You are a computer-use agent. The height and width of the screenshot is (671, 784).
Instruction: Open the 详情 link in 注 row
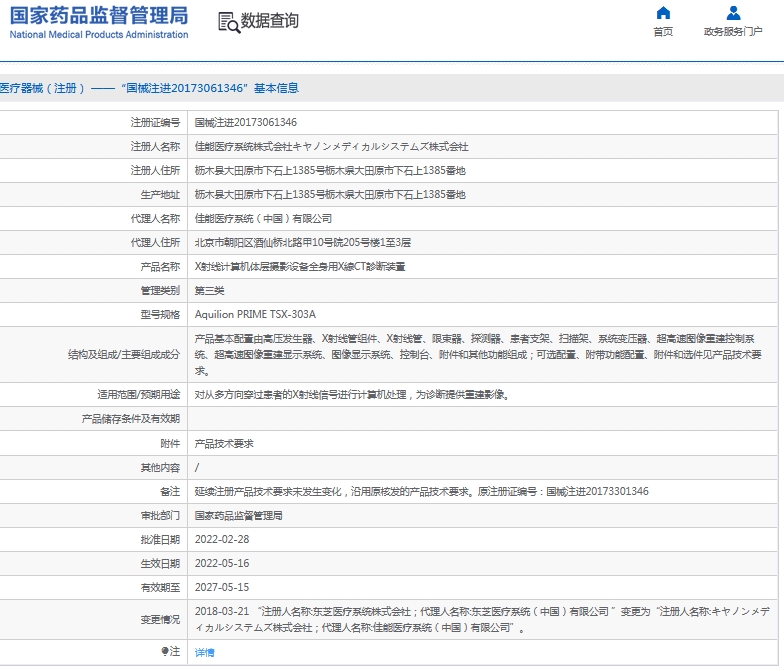coord(204,652)
